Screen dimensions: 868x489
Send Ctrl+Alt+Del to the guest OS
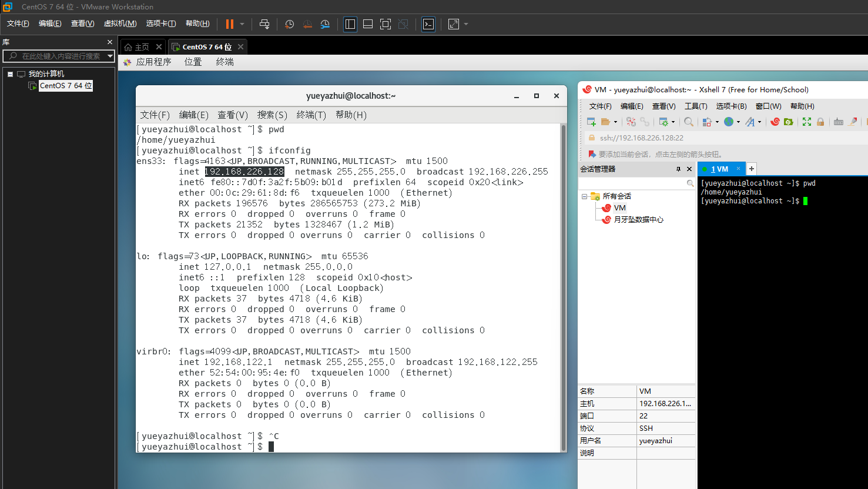click(x=264, y=24)
